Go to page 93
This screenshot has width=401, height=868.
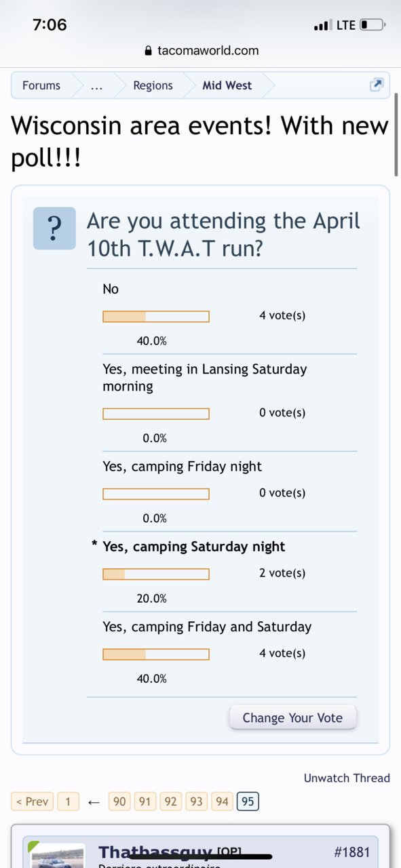tap(196, 802)
